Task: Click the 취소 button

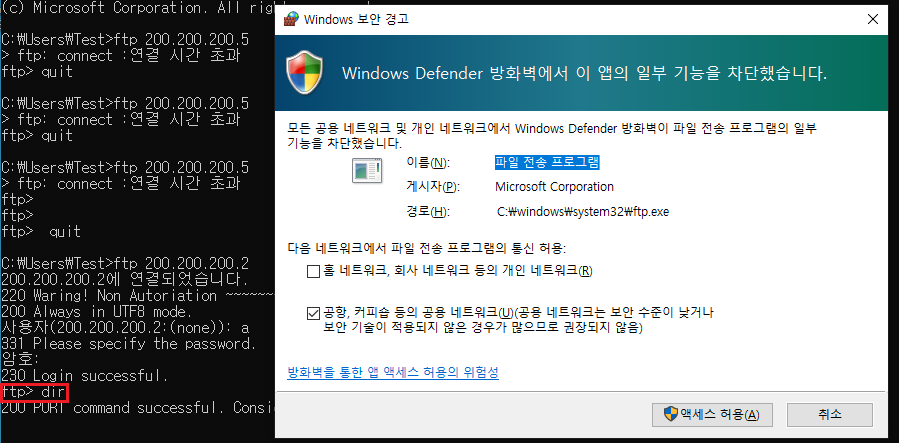Action: pyautogui.click(x=830, y=414)
